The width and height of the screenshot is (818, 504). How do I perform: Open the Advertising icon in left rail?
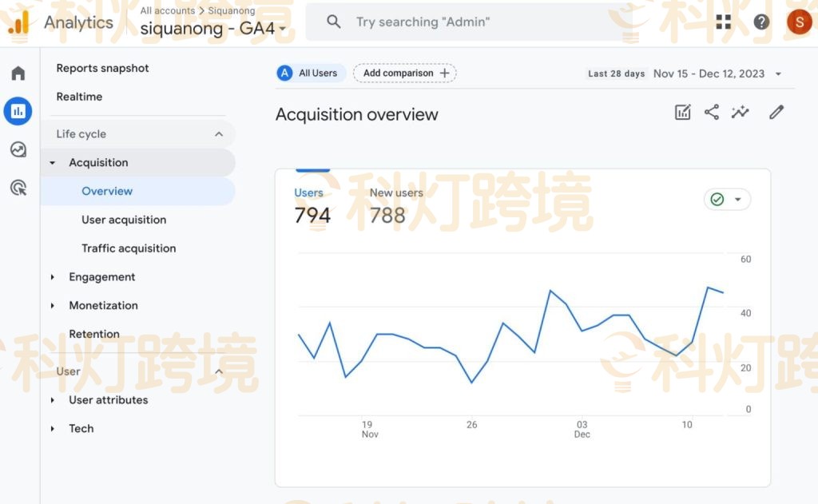pyautogui.click(x=18, y=188)
